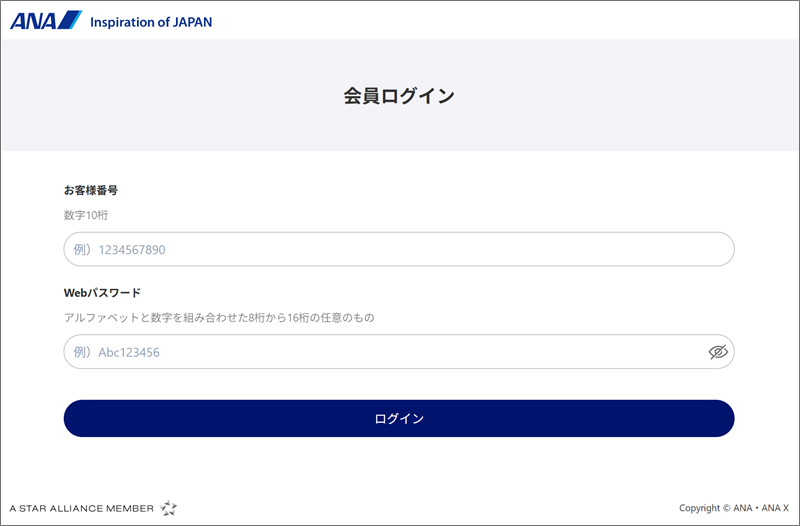Click the Copyright © ANA・ANA X text
Viewport: 800px width, 526px height.
point(734,508)
